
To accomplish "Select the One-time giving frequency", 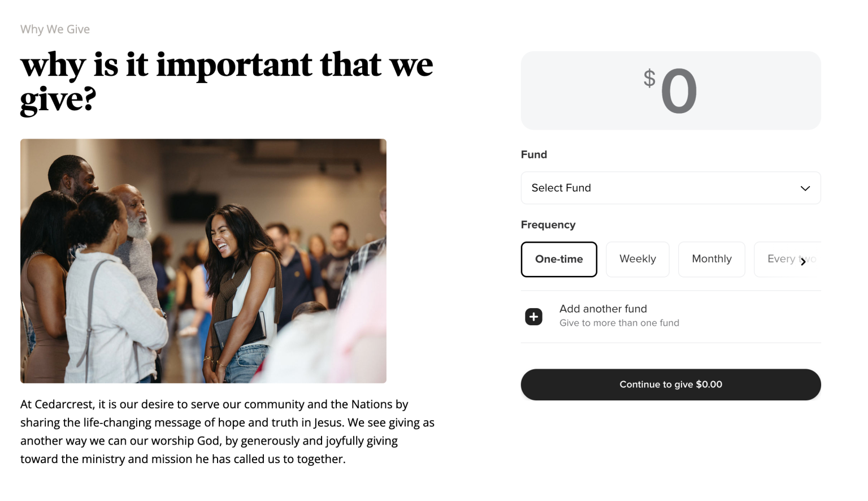I will point(559,259).
